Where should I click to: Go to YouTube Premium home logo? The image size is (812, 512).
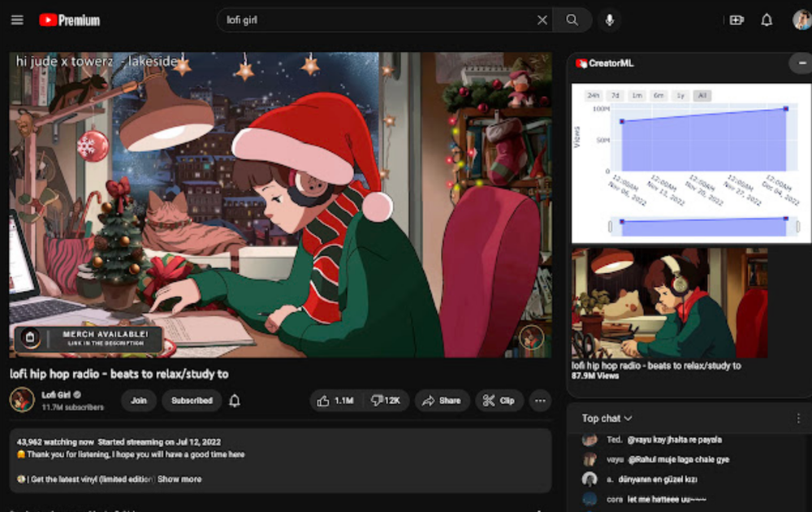click(x=69, y=20)
